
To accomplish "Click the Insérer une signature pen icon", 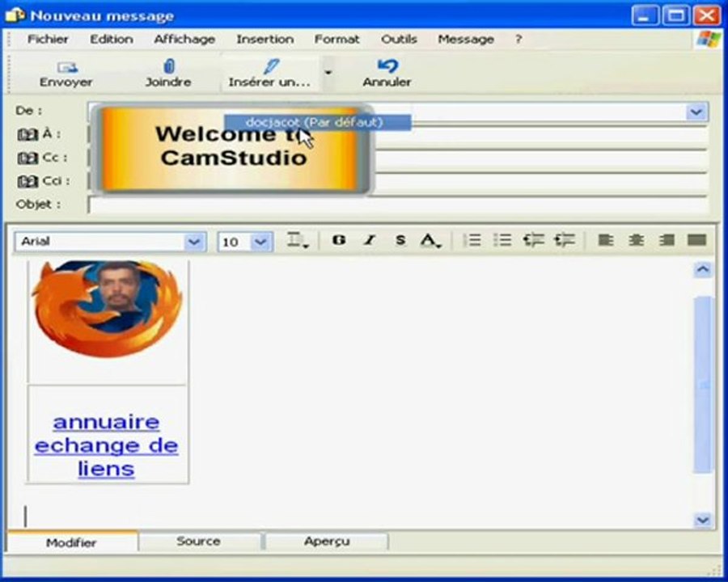I will pyautogui.click(x=271, y=67).
